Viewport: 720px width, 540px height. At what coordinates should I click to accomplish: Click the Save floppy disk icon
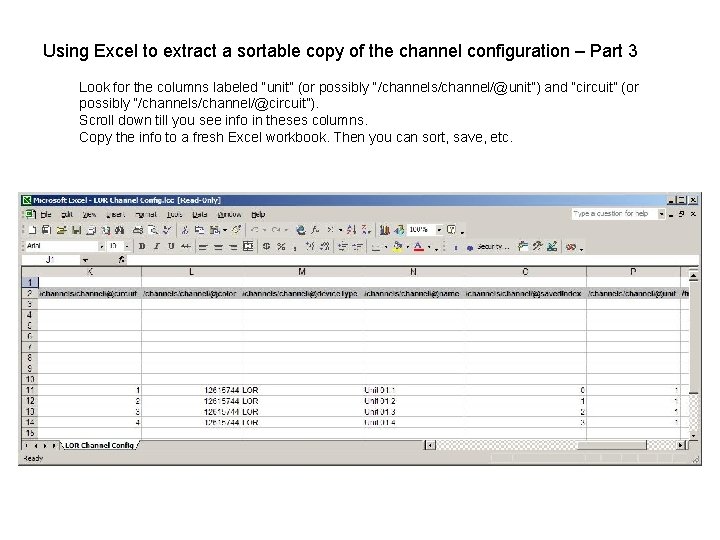[76, 230]
